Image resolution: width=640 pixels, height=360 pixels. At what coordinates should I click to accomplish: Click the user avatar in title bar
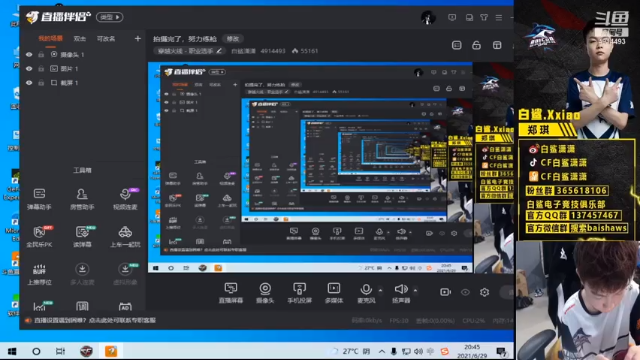click(428, 18)
